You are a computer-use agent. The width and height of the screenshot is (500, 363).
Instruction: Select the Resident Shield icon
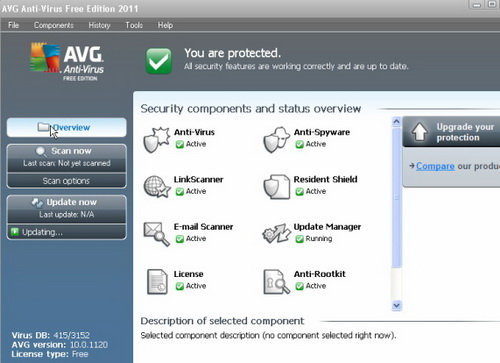[x=276, y=187]
